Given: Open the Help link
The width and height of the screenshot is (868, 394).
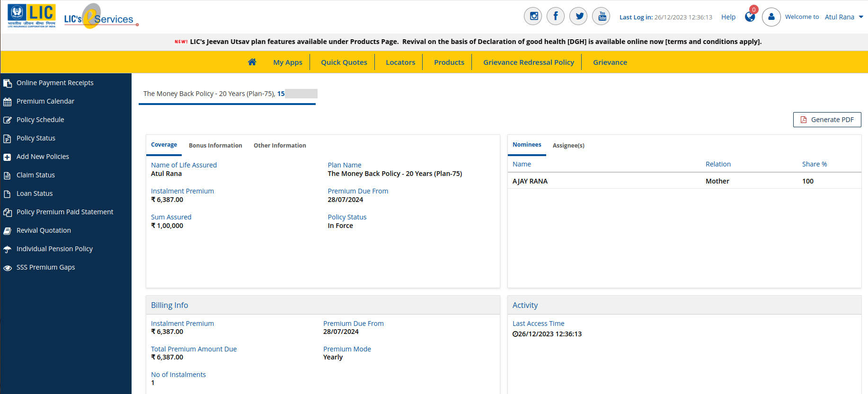Looking at the screenshot, I should pyautogui.click(x=728, y=17).
